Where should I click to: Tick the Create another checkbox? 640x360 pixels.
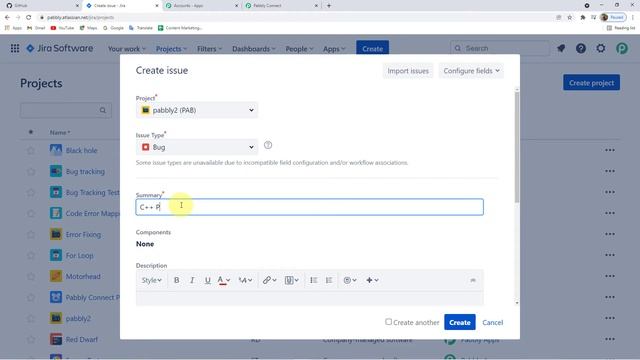point(388,322)
